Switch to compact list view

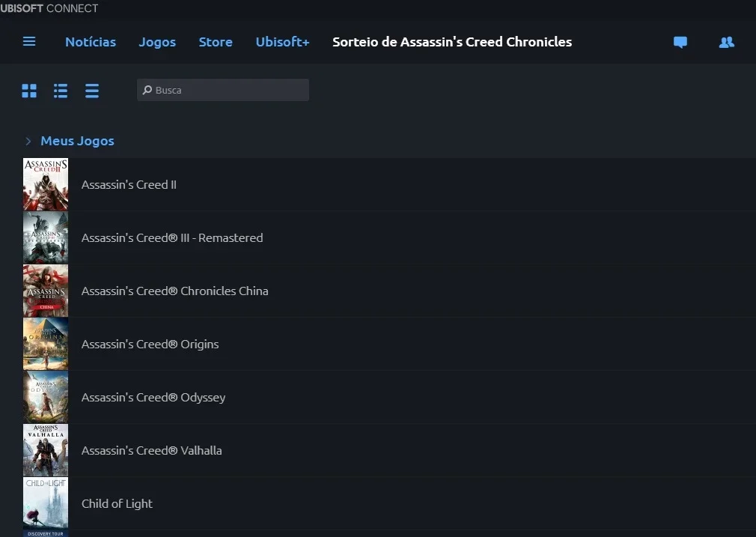[x=91, y=91]
